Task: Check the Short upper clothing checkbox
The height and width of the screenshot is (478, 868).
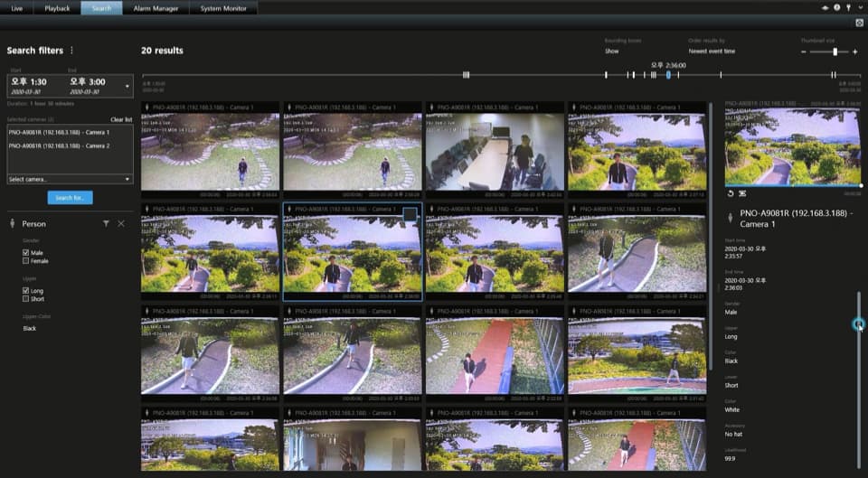Action: pyautogui.click(x=26, y=298)
